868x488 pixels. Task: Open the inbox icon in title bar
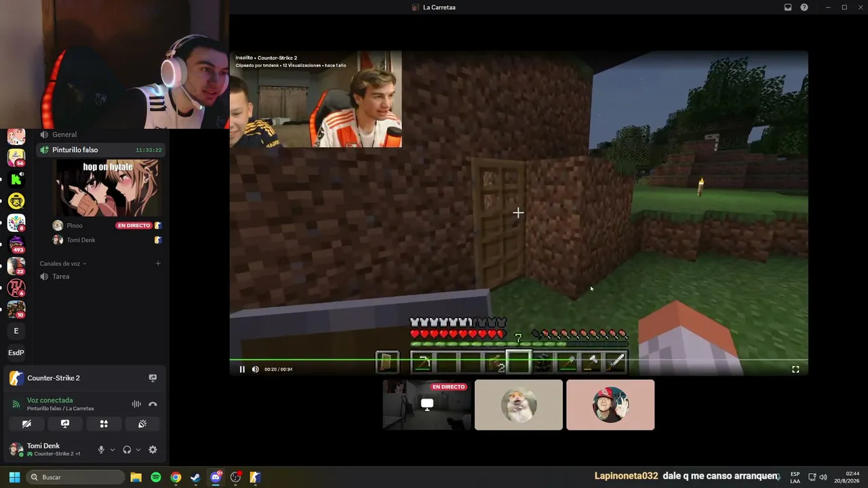click(788, 7)
